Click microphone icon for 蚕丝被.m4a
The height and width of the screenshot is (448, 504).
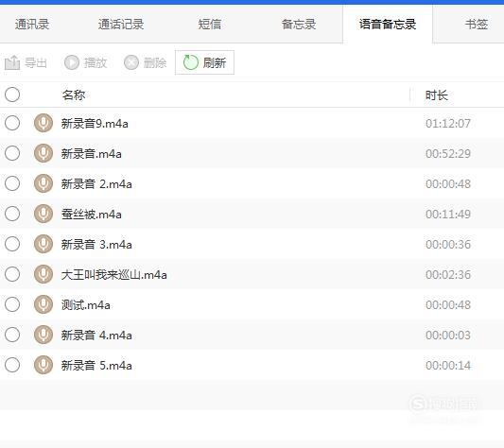(x=43, y=214)
